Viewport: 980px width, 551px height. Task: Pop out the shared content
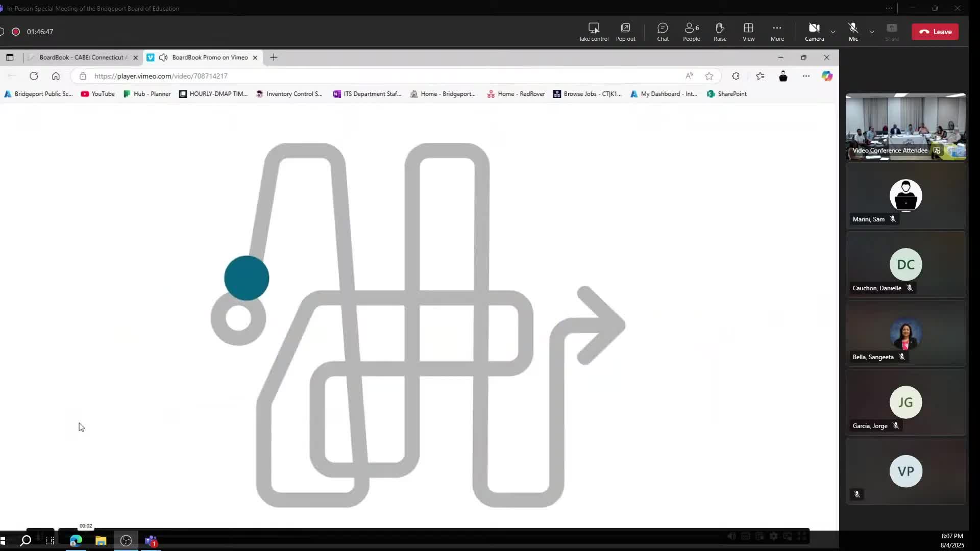coord(625,32)
